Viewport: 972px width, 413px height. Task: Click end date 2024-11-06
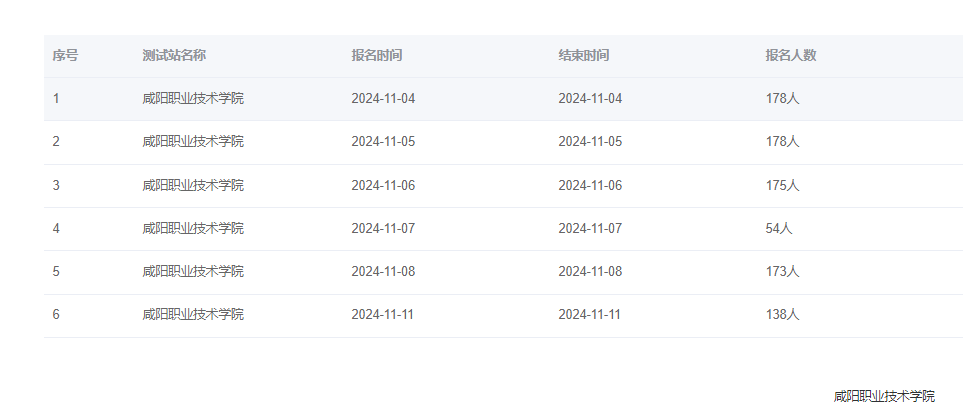(590, 185)
